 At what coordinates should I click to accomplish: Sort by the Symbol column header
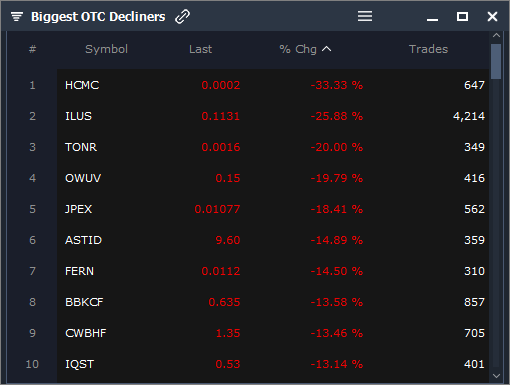point(106,49)
